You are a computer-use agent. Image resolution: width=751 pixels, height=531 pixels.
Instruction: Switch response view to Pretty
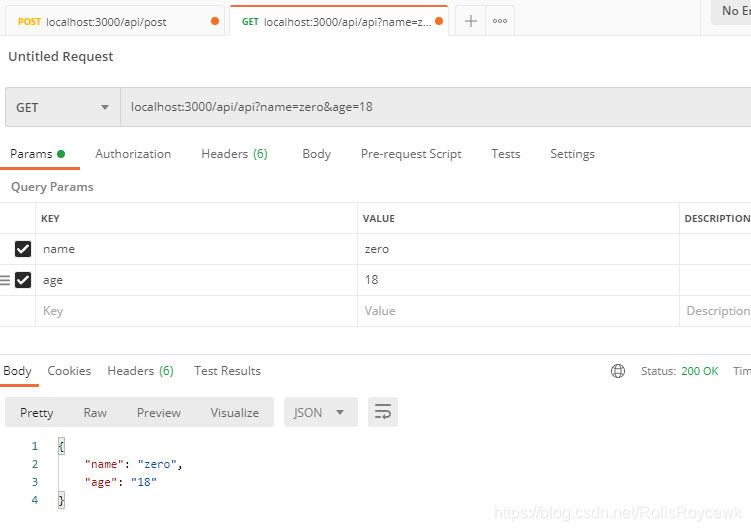point(36,413)
